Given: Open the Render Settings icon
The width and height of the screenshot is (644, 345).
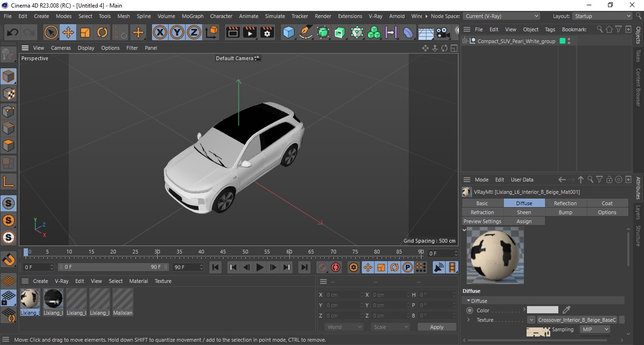Looking at the screenshot, I should [267, 33].
